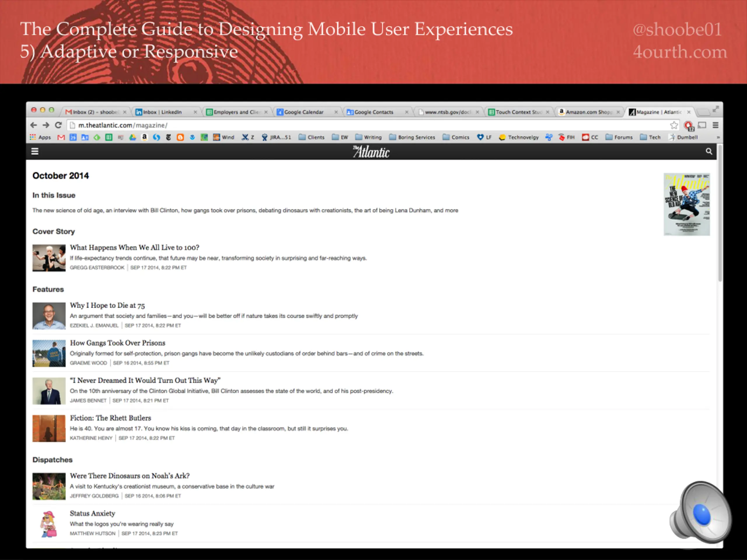This screenshot has height=560, width=747.
Task: Open "Fiction: The Rhett Butlers" story
Action: [x=110, y=418]
